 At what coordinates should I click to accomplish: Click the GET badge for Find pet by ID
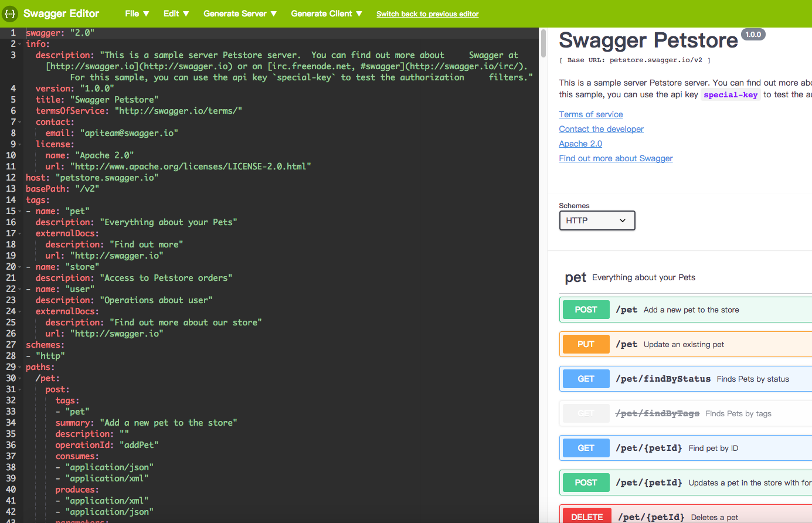586,448
